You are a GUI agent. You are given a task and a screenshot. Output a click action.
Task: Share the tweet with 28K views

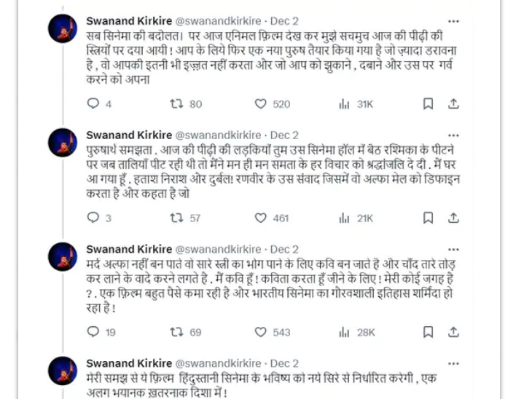[x=454, y=332]
